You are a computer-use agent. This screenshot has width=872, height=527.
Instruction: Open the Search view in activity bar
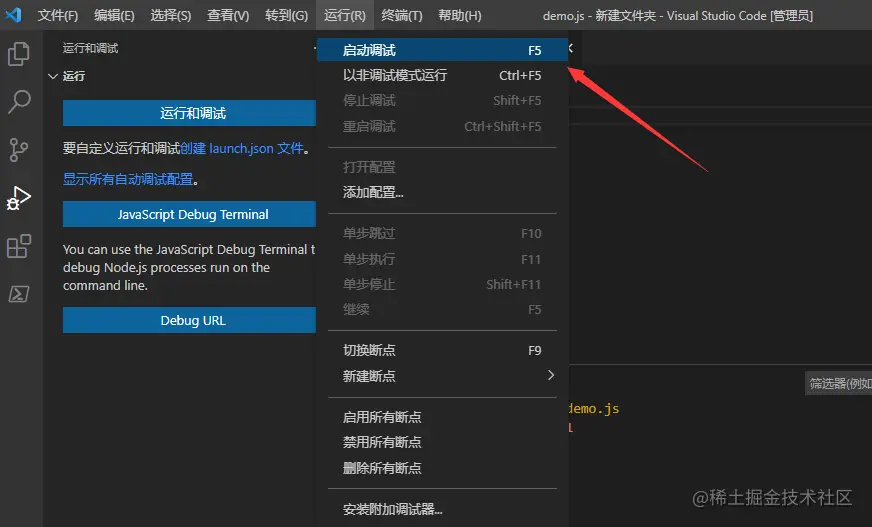click(x=19, y=102)
